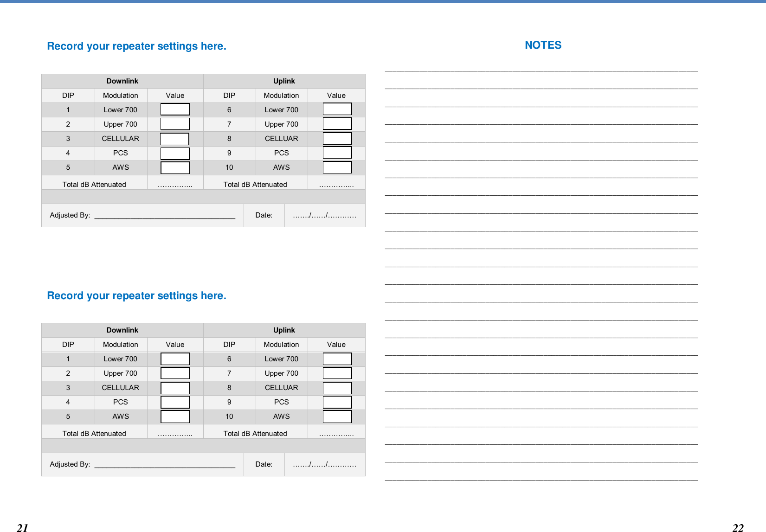Click the last ruled line in NOTES
766x532 pixels.
coord(541,480)
